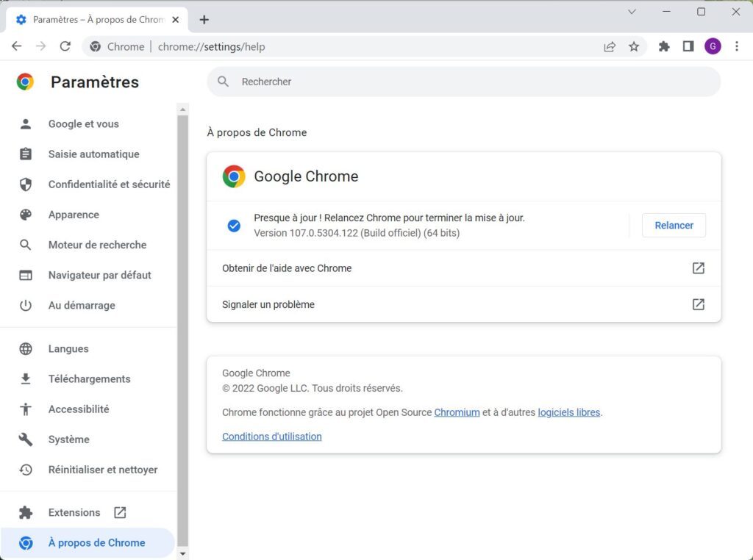Click the Version 107.0.5304.122 text
The height and width of the screenshot is (560, 753).
357,233
